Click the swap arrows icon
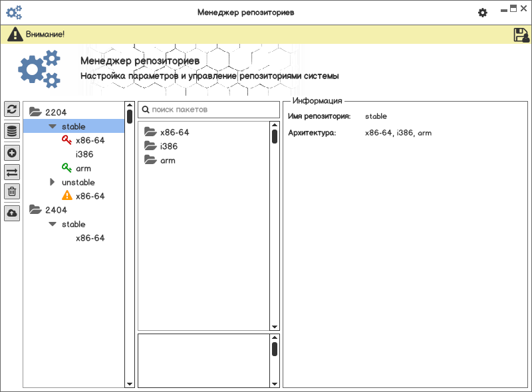 coord(12,173)
